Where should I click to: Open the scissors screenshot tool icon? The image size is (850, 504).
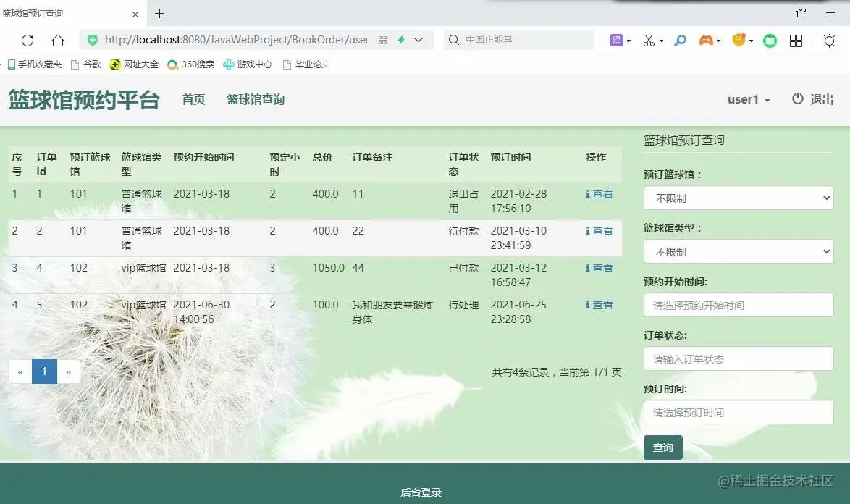(649, 40)
